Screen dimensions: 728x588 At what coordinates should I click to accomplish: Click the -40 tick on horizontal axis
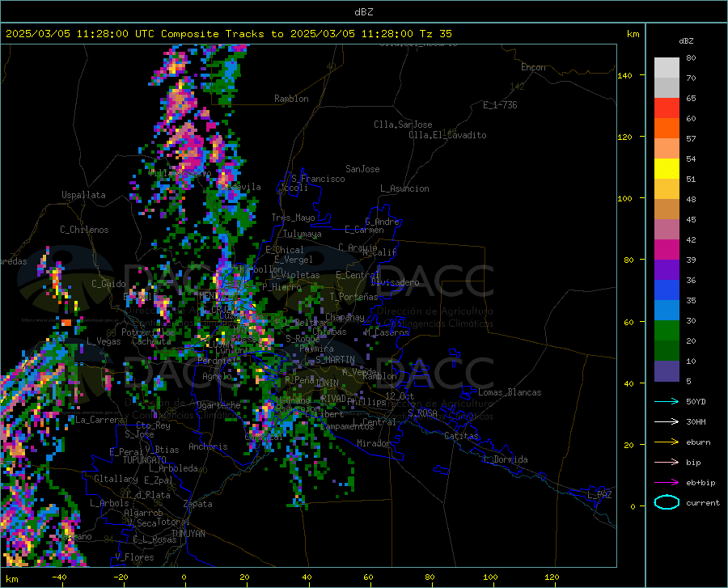tap(59, 577)
